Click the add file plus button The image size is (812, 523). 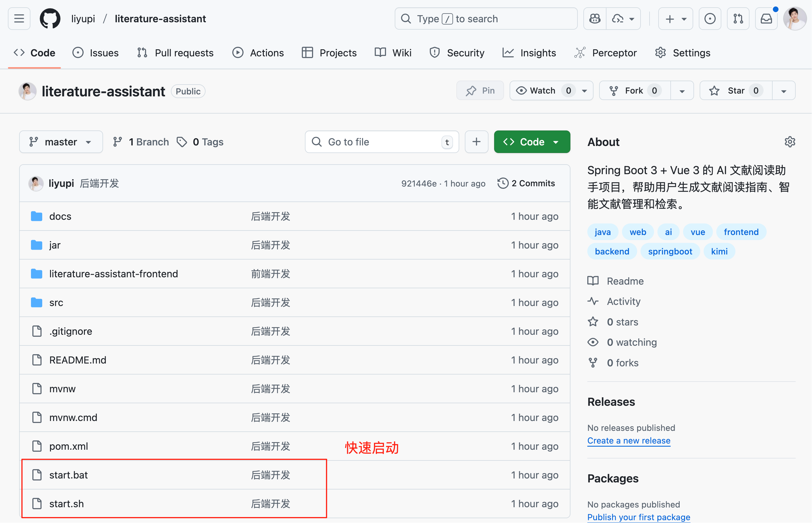coord(476,142)
